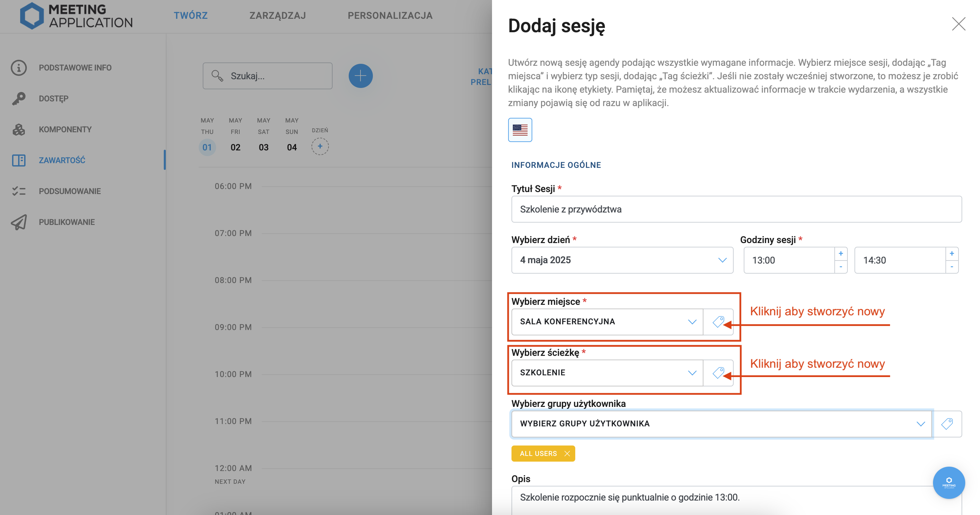
Task: Decrease the 14:30 end time
Action: pos(951,267)
